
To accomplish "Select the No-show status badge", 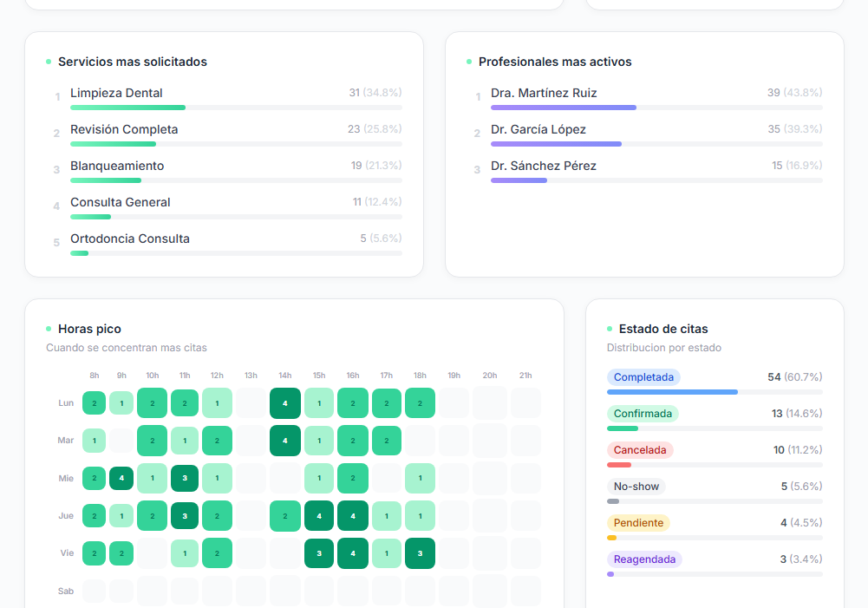I will tap(636, 487).
